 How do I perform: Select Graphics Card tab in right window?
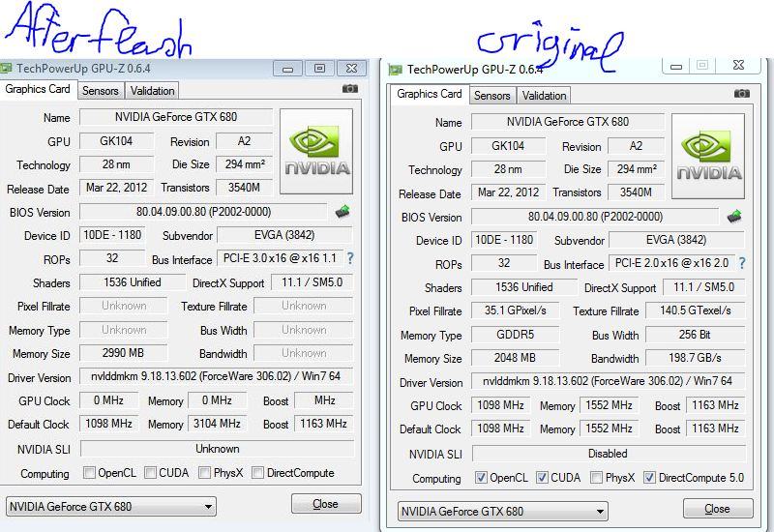coord(430,94)
